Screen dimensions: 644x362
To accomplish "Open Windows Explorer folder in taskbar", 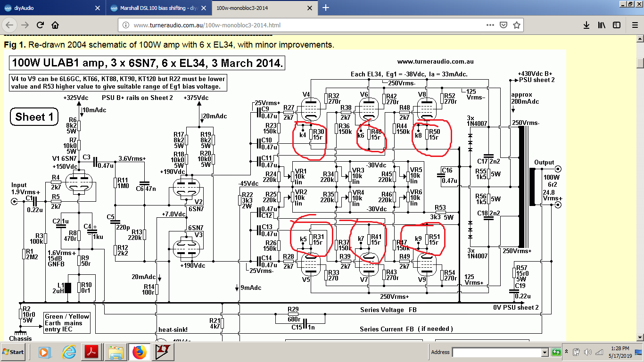I will (116, 352).
